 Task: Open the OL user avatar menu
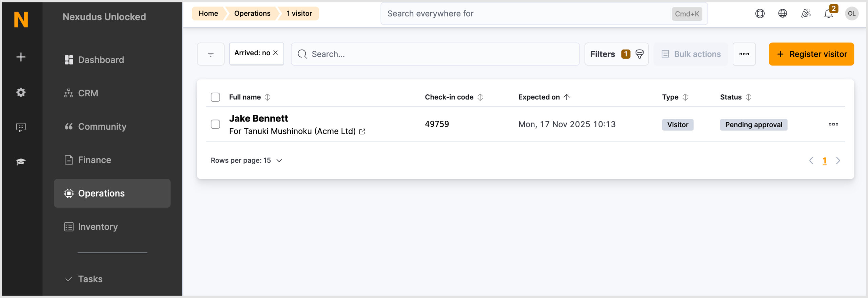pos(852,14)
